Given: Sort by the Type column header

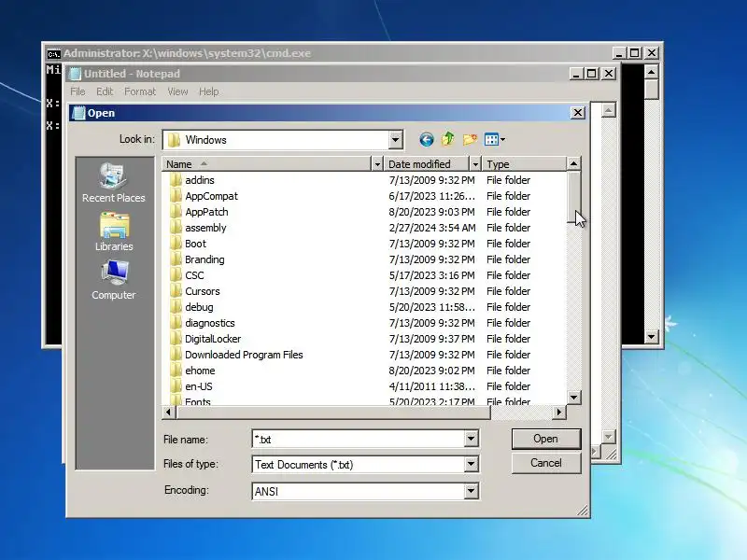Looking at the screenshot, I should click(524, 164).
